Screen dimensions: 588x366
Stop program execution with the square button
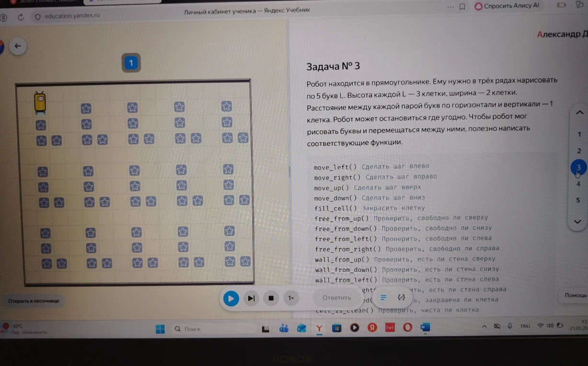[x=271, y=298]
